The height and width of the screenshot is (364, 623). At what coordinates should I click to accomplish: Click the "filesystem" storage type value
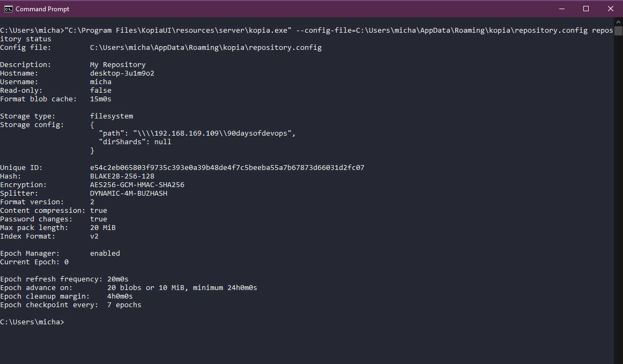point(111,116)
